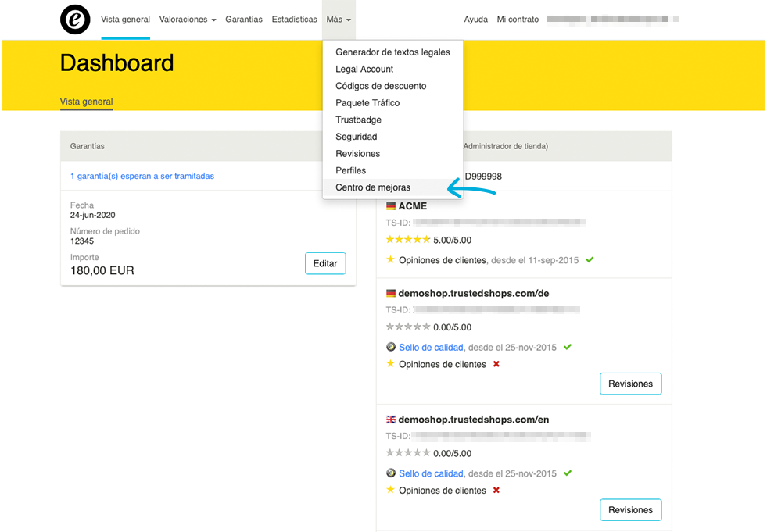Open the Garantías navigation item
Screen dimensions: 767x532
(244, 20)
